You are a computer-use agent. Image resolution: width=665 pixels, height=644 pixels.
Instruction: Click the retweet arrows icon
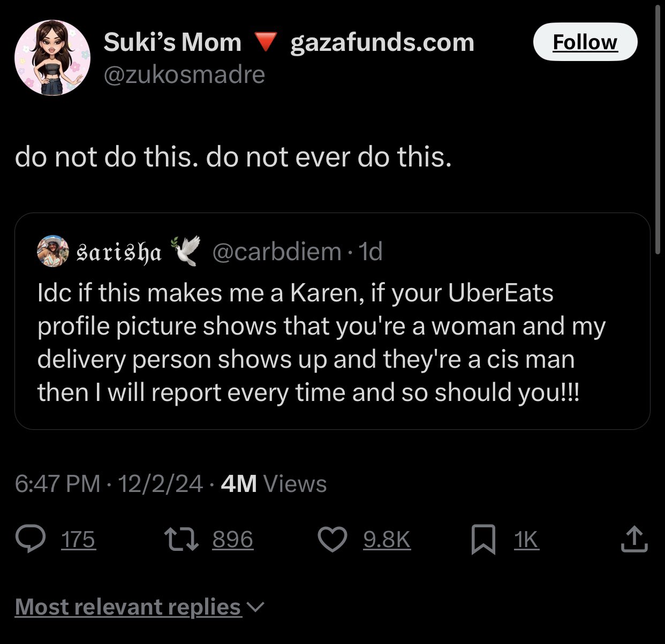tap(181, 539)
